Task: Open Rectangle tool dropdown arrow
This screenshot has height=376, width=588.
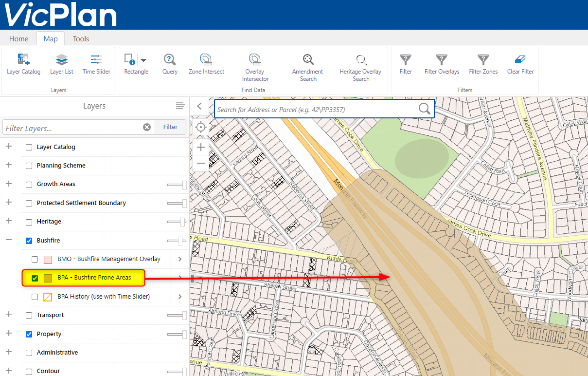Action: (143, 60)
